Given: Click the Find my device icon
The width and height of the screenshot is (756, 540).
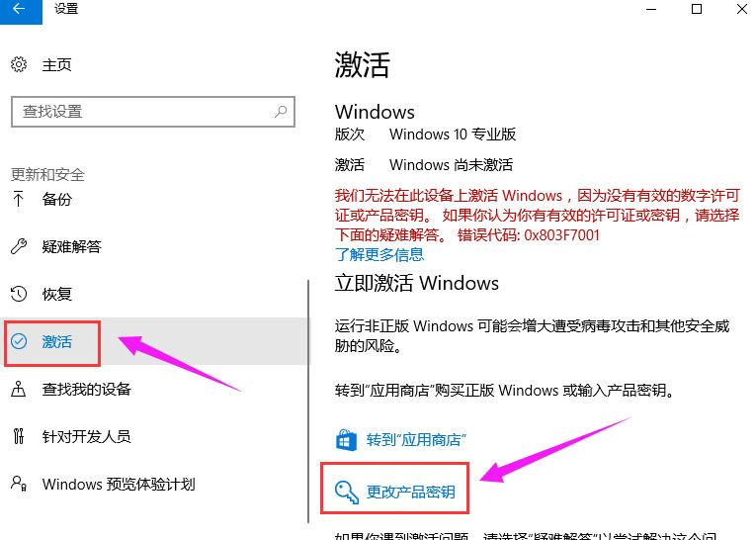Looking at the screenshot, I should (x=19, y=389).
